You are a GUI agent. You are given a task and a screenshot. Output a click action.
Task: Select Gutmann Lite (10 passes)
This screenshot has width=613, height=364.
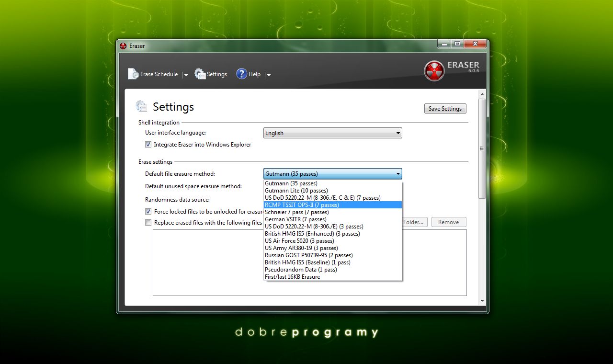pyautogui.click(x=333, y=191)
